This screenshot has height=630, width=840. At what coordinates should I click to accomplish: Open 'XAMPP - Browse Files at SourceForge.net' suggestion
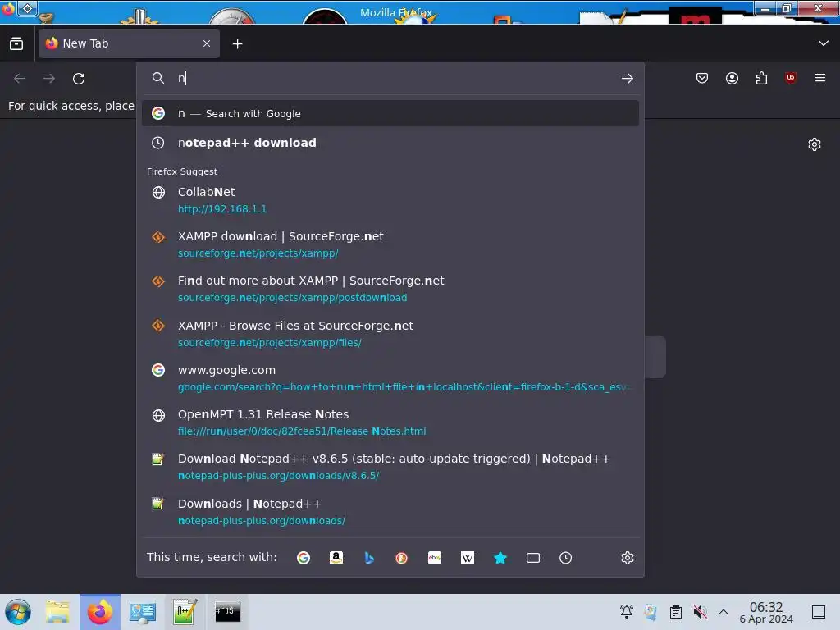pos(390,333)
